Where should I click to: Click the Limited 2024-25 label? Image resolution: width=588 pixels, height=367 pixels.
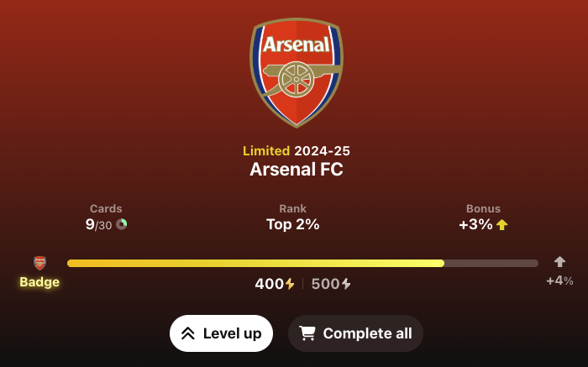pos(297,150)
